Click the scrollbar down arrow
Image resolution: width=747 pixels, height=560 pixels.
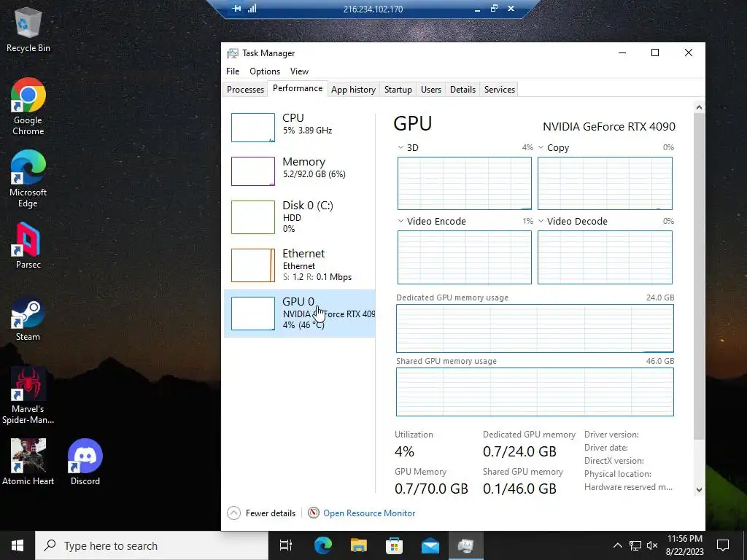[699, 489]
